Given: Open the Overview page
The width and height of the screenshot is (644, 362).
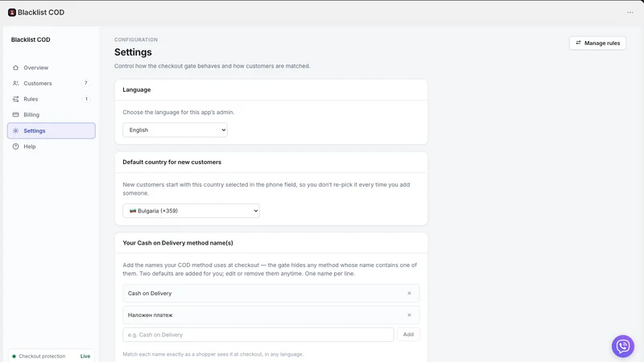Looking at the screenshot, I should coord(52,68).
